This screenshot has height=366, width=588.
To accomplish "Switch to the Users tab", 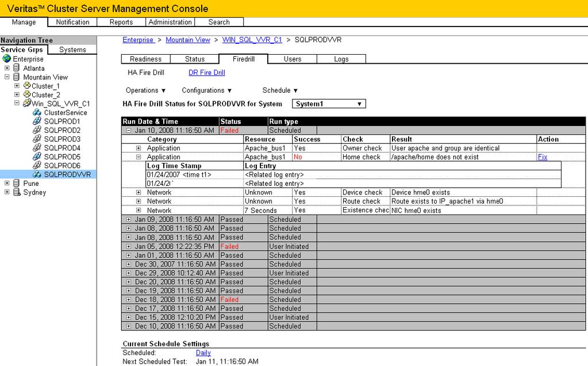I will click(293, 59).
